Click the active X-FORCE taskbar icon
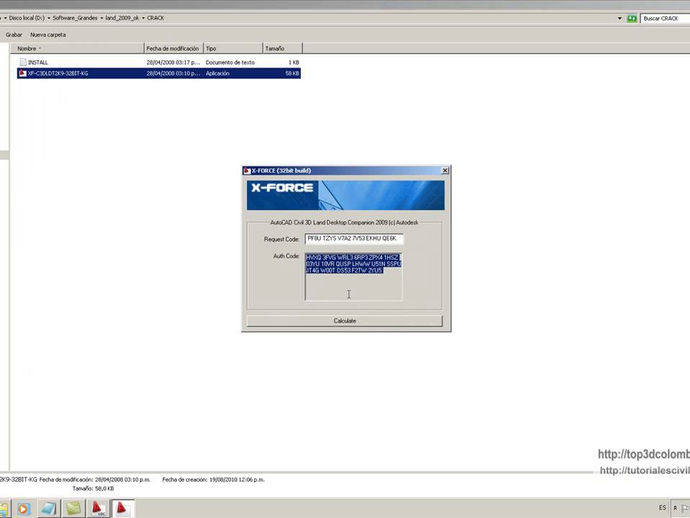The width and height of the screenshot is (690, 518). click(122, 509)
